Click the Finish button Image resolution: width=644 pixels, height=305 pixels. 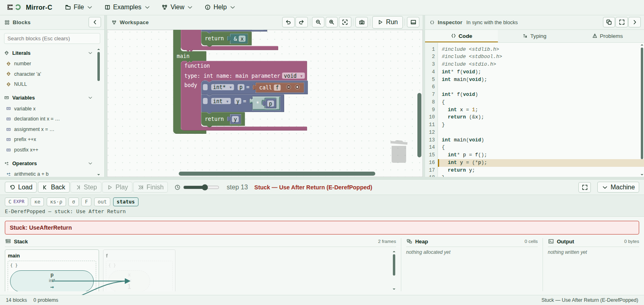(x=151, y=187)
